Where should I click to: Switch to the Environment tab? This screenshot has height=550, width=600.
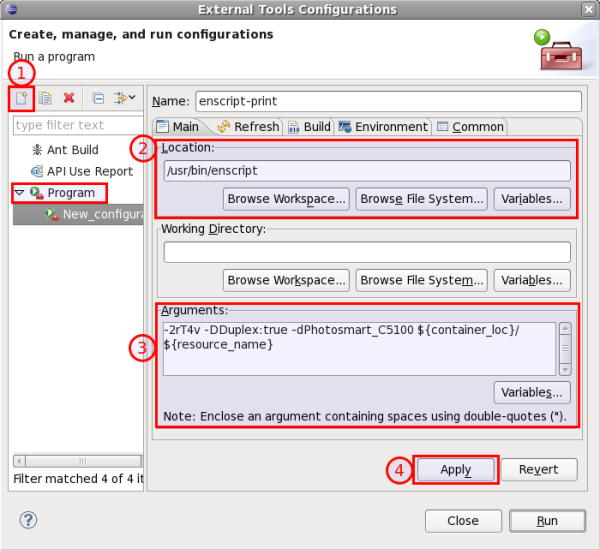382,127
